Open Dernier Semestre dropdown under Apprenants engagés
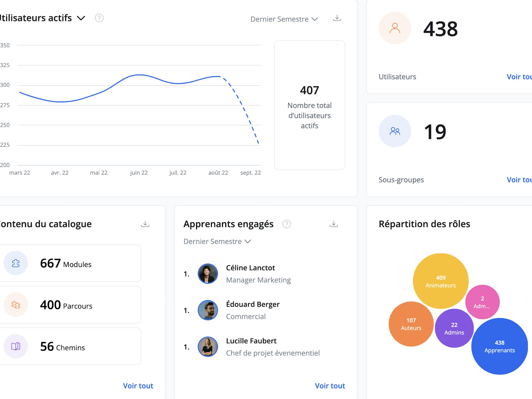 (x=217, y=241)
